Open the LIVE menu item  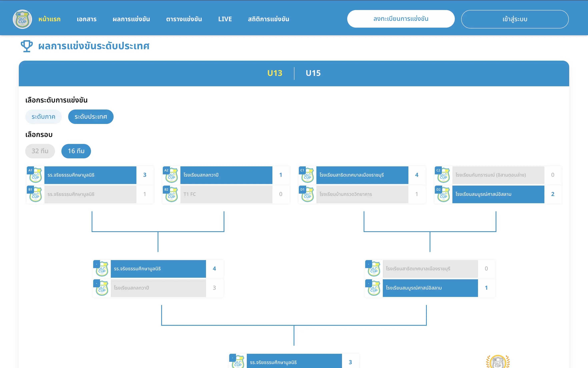[x=225, y=19]
